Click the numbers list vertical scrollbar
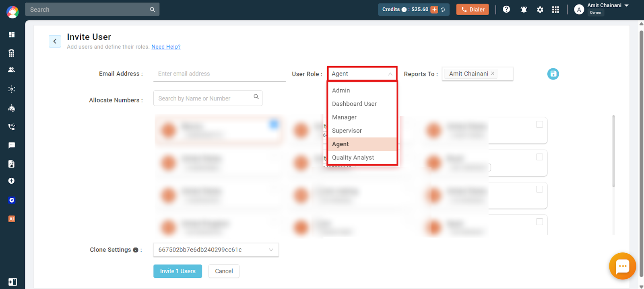The width and height of the screenshot is (644, 289). [x=613, y=151]
